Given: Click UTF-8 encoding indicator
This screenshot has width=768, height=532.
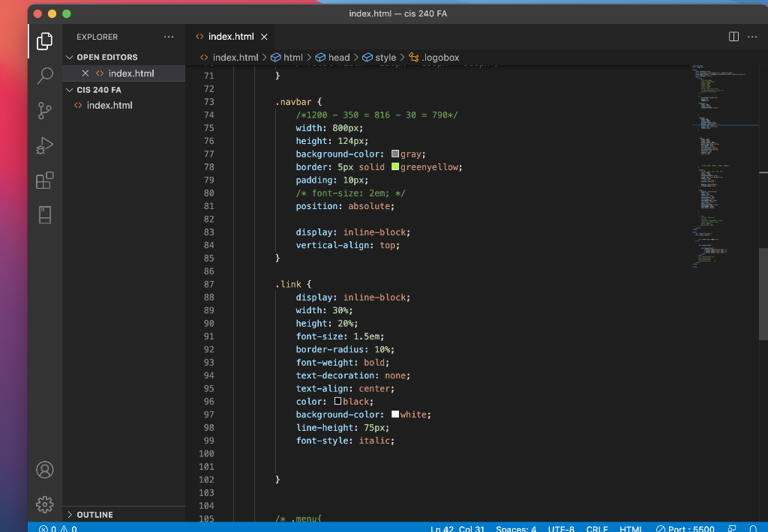Looking at the screenshot, I should pos(561,528).
